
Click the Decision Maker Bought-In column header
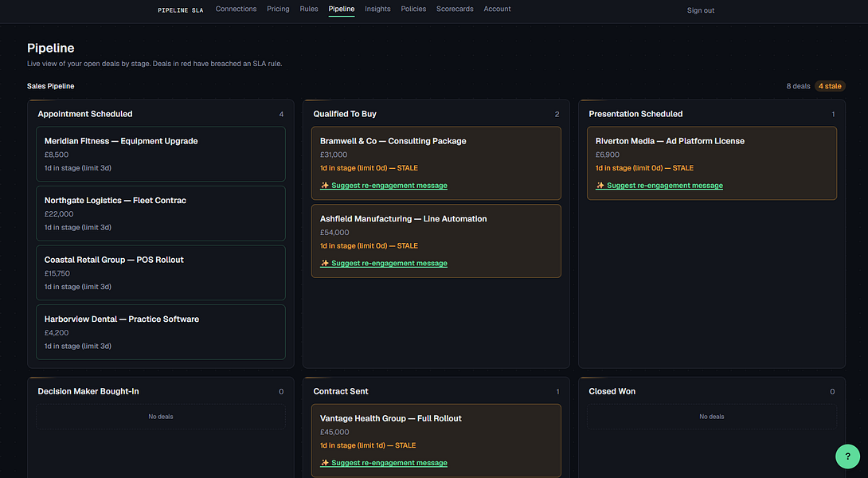(88, 392)
